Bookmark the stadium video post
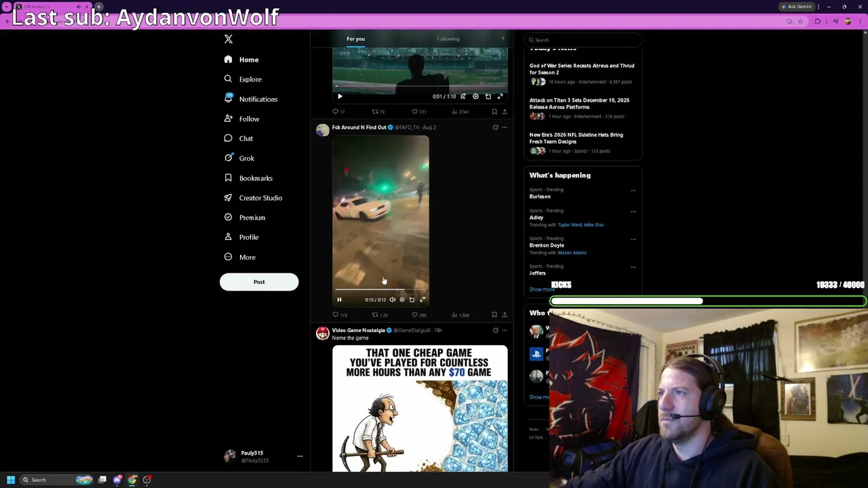Image resolution: width=868 pixels, height=488 pixels. [494, 112]
